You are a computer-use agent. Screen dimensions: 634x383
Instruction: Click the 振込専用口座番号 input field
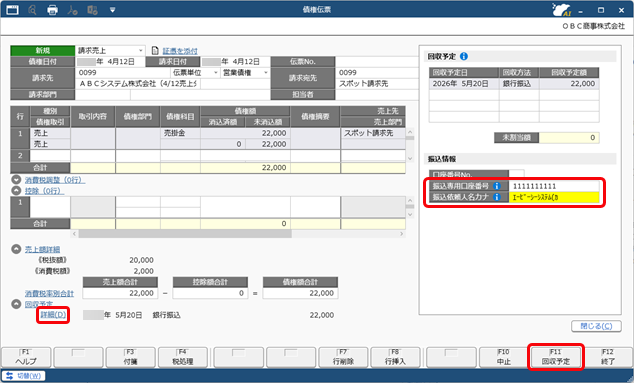554,186
